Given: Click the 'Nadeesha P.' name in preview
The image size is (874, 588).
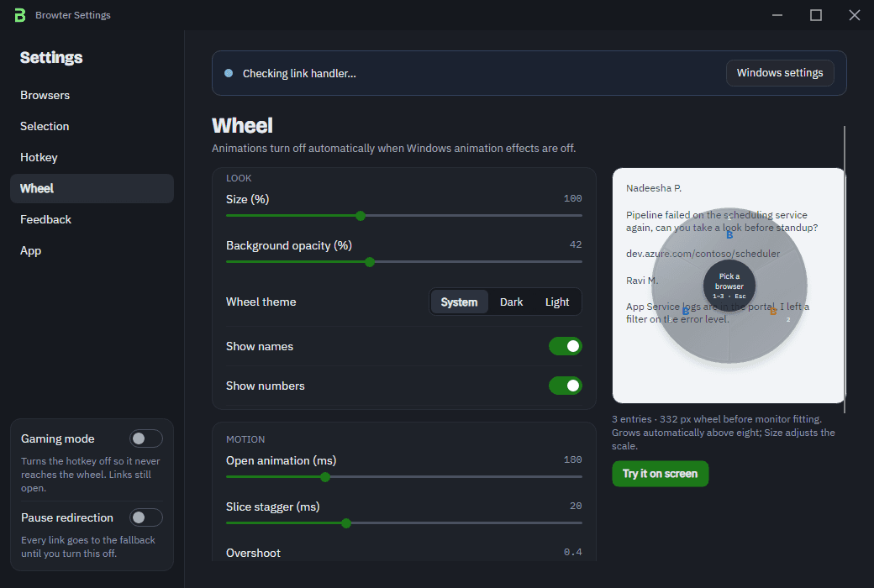Looking at the screenshot, I should (654, 188).
